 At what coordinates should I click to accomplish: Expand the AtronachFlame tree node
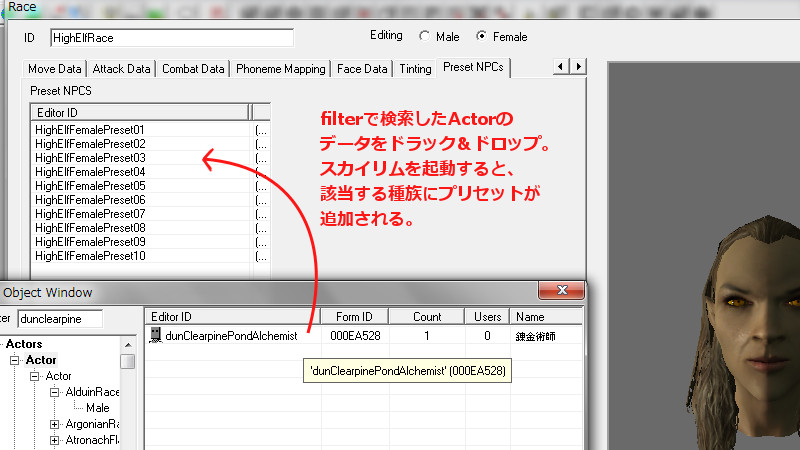(x=55, y=440)
